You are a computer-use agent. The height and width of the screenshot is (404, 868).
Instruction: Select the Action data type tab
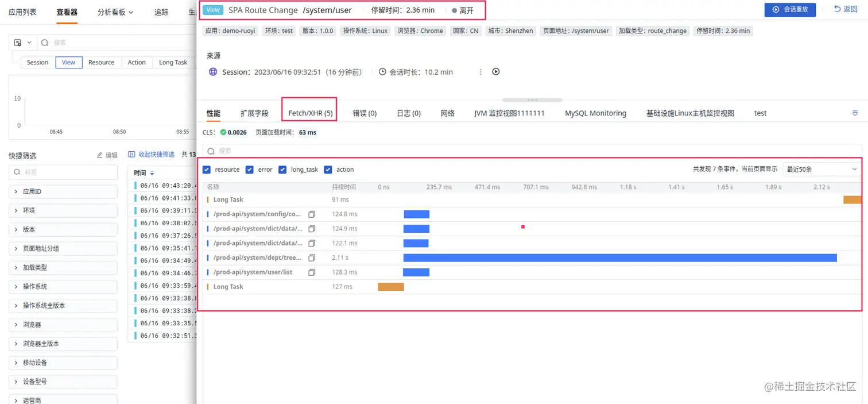point(137,62)
